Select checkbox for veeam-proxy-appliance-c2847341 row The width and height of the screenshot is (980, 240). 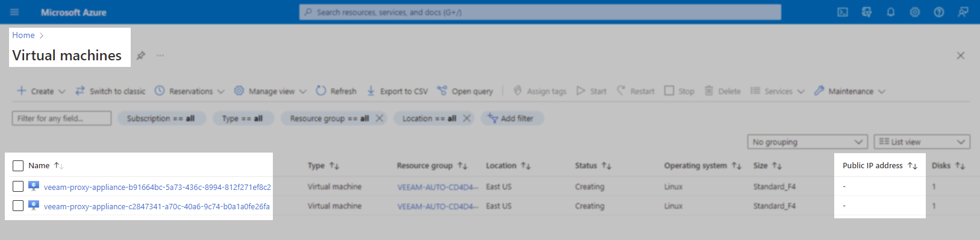[x=18, y=206]
